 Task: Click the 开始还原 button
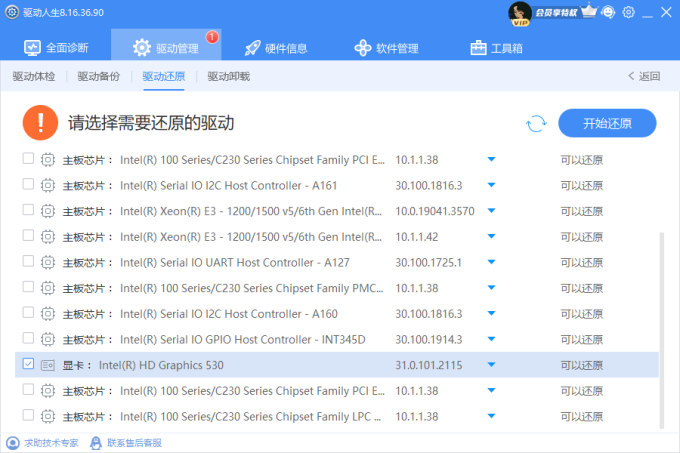click(607, 123)
